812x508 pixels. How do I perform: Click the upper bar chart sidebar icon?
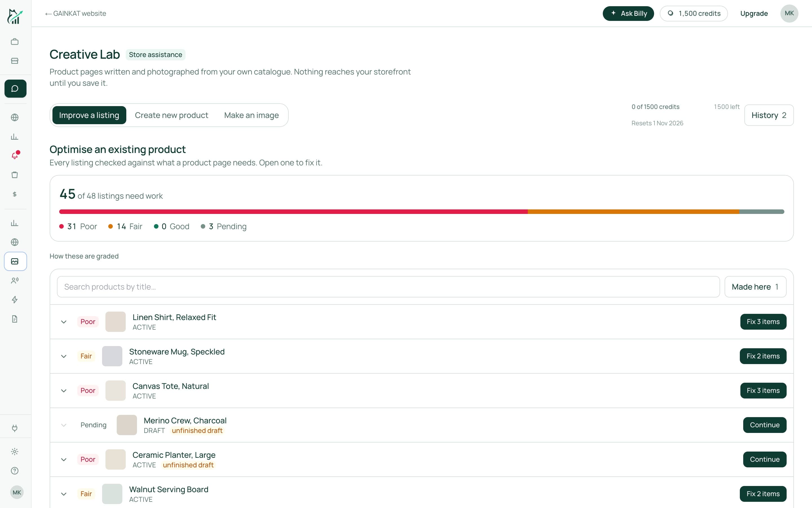pos(15,136)
